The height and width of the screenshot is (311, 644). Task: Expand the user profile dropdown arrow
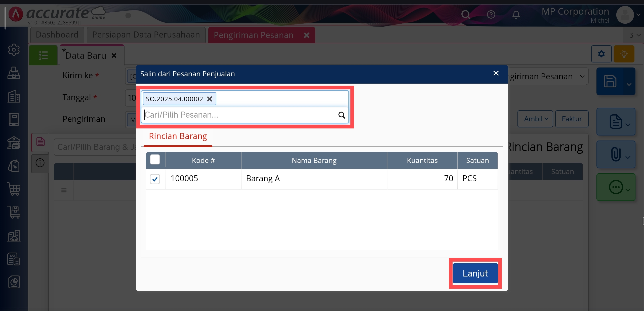638,15
